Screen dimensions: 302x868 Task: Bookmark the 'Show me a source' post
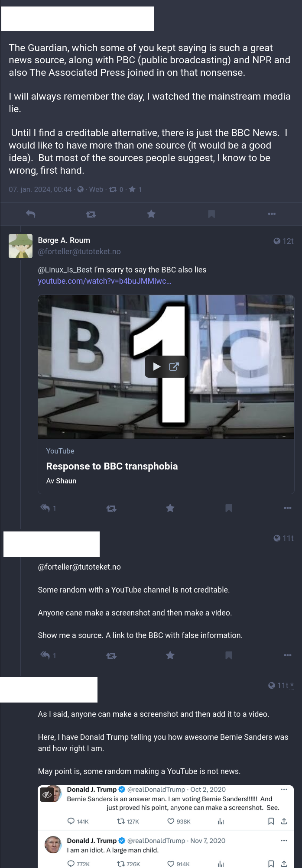(229, 655)
